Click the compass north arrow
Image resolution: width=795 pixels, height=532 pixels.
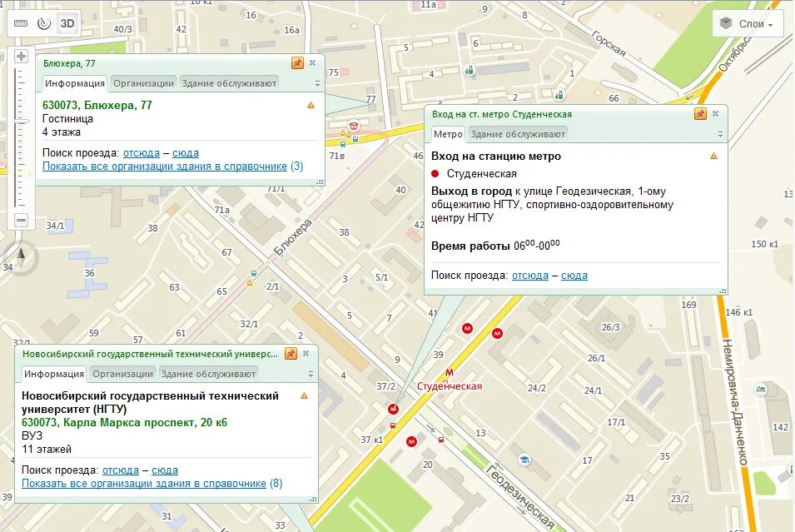(21, 255)
